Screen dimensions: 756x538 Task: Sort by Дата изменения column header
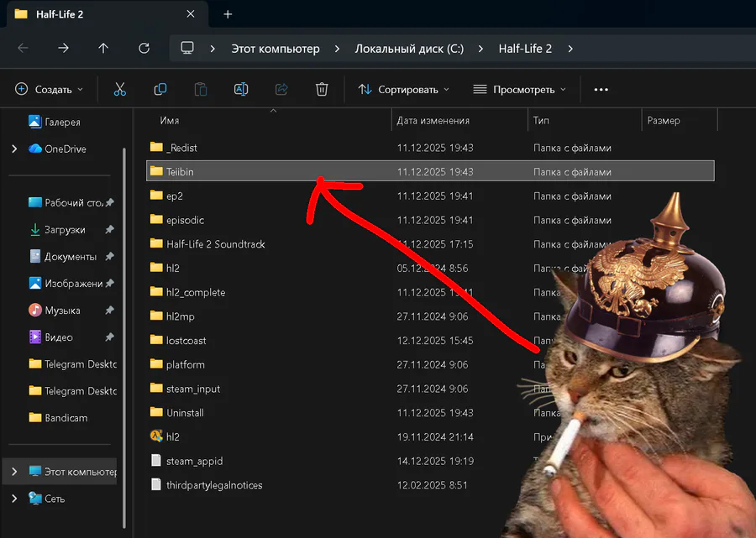click(433, 120)
